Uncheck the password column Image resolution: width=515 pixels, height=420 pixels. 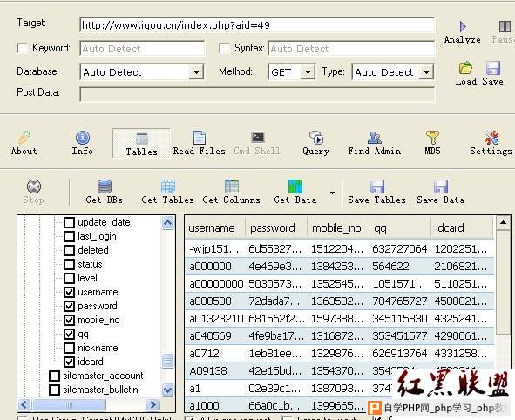coord(69,306)
